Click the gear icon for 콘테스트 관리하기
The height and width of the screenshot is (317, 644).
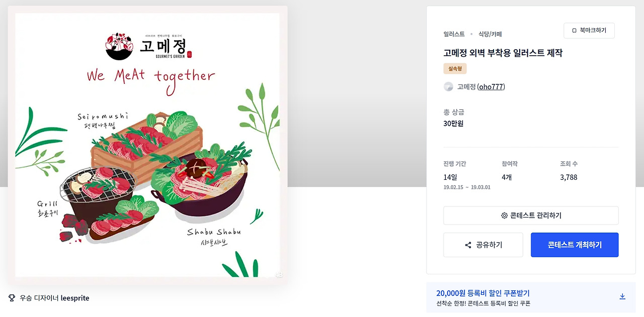[x=504, y=216]
